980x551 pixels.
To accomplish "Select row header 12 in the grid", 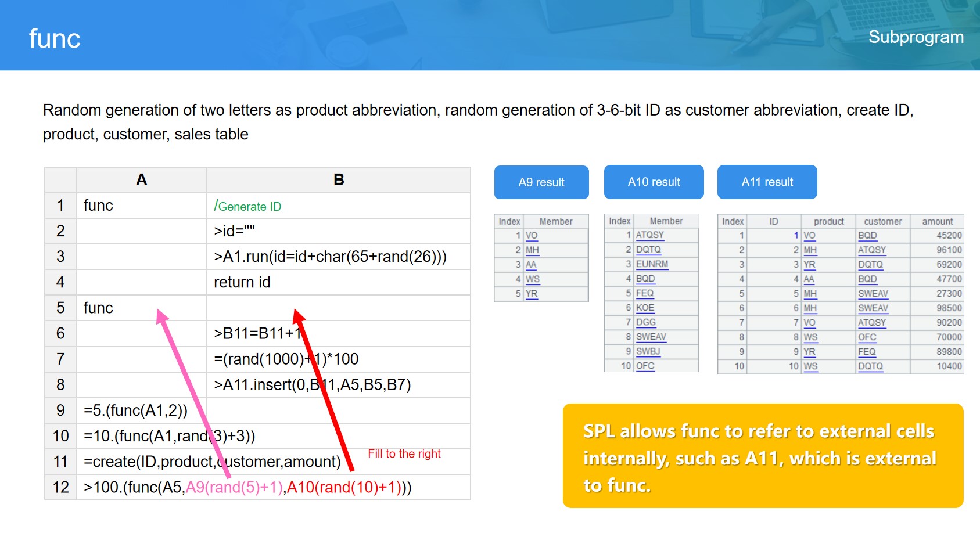I will [x=61, y=487].
